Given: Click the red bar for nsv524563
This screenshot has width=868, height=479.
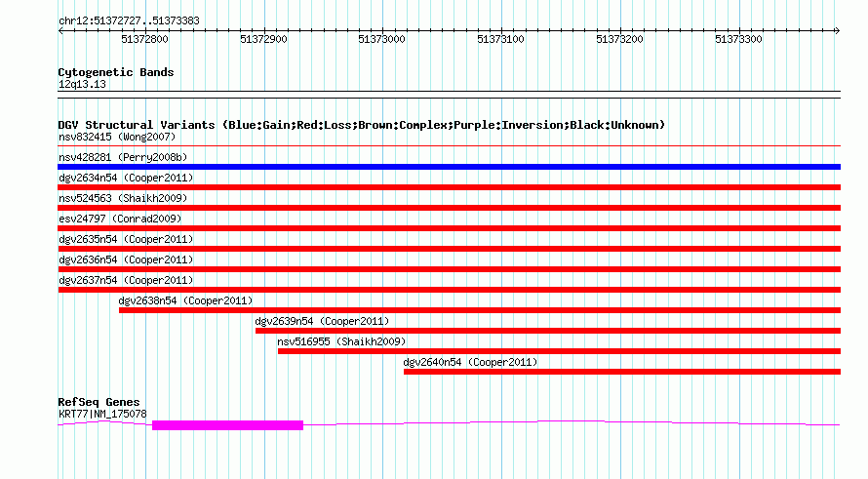Looking at the screenshot, I should pos(449,208).
